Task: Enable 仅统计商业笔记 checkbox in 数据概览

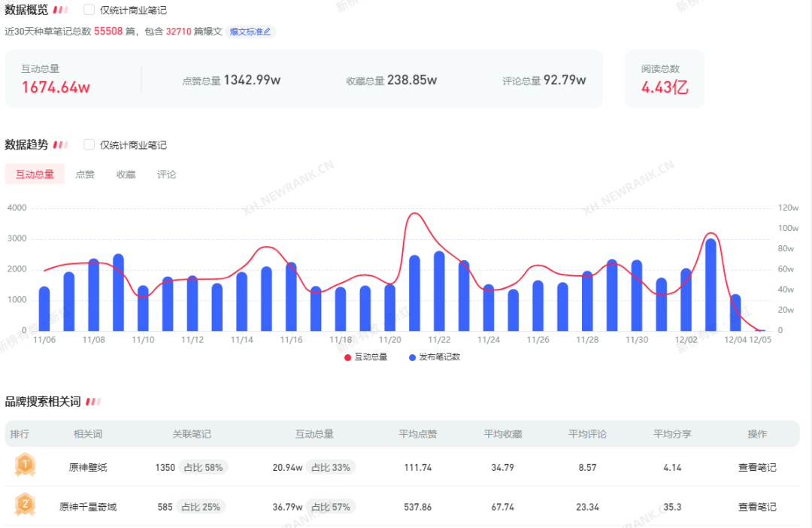Action: tap(89, 10)
